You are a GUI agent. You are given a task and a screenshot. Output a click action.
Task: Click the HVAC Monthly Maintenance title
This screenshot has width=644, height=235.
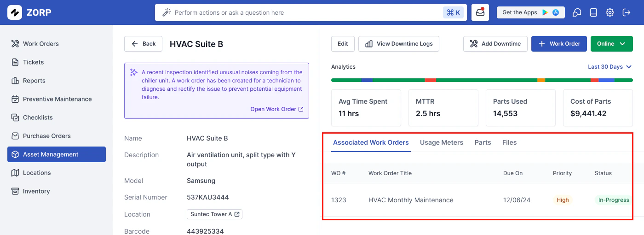pos(411,200)
